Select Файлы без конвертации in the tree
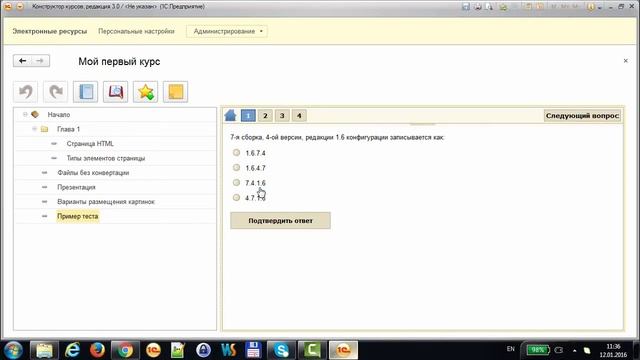 (93, 173)
